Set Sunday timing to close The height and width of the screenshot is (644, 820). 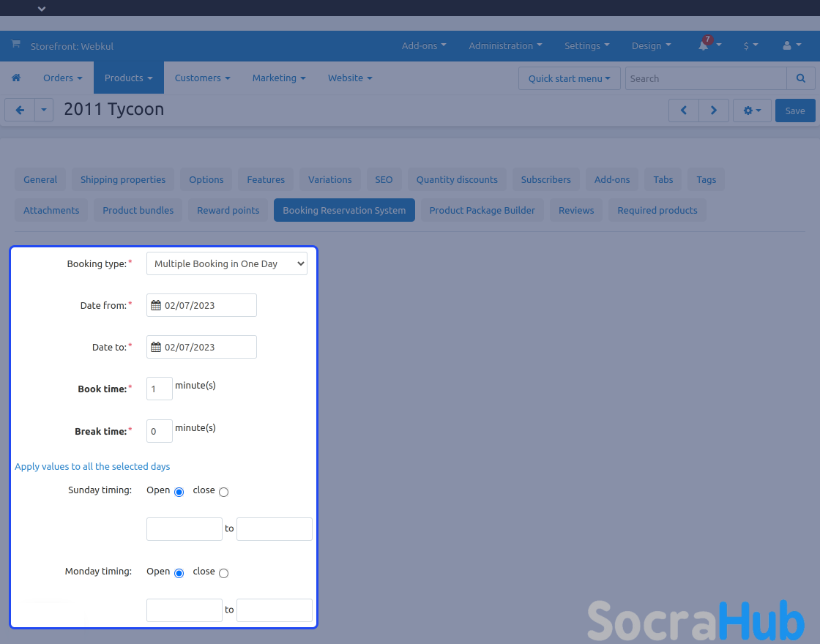coord(223,492)
